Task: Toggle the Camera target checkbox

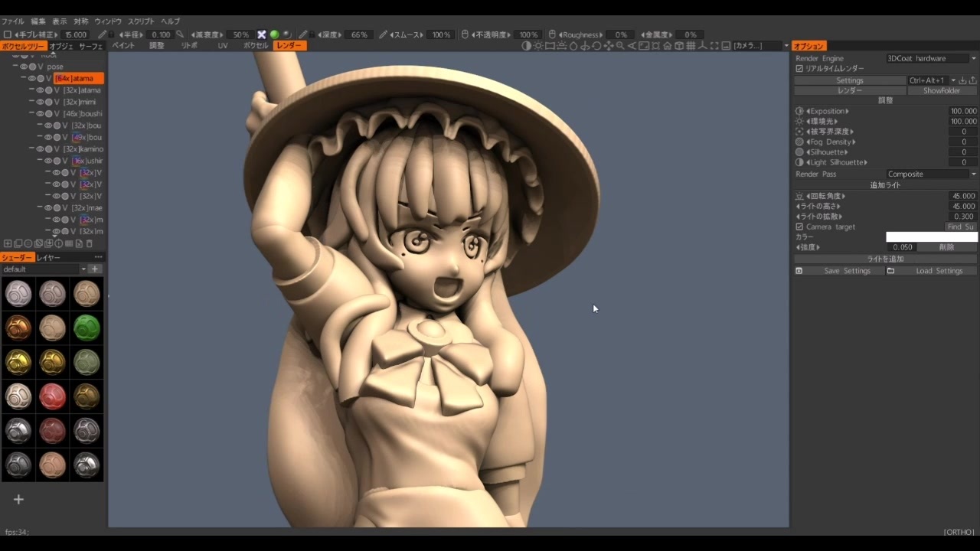Action: [x=799, y=227]
